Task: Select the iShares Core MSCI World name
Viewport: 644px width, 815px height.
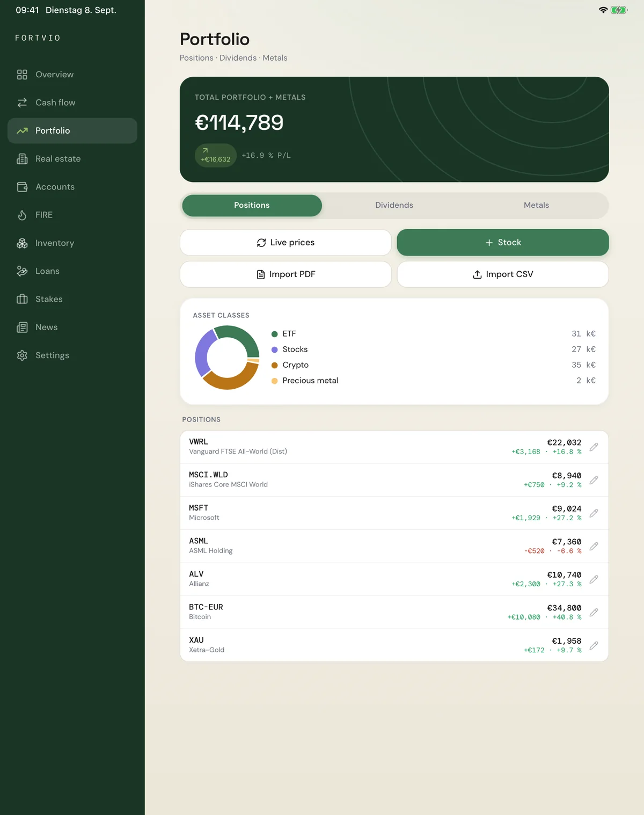Action: (228, 484)
